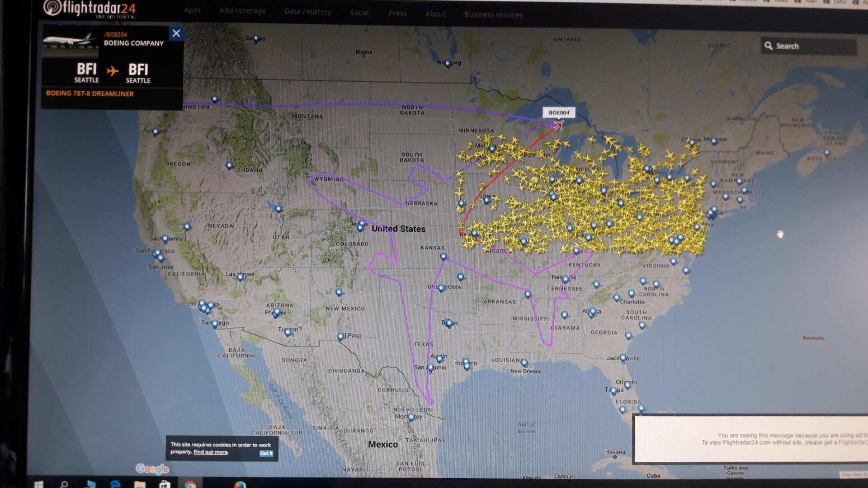868x488 pixels.
Task: Select the Phoenix airport pin
Action: pyautogui.click(x=276, y=312)
